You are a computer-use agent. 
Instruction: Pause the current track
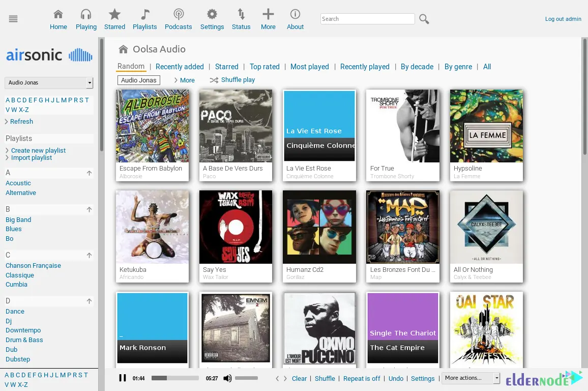coord(123,378)
